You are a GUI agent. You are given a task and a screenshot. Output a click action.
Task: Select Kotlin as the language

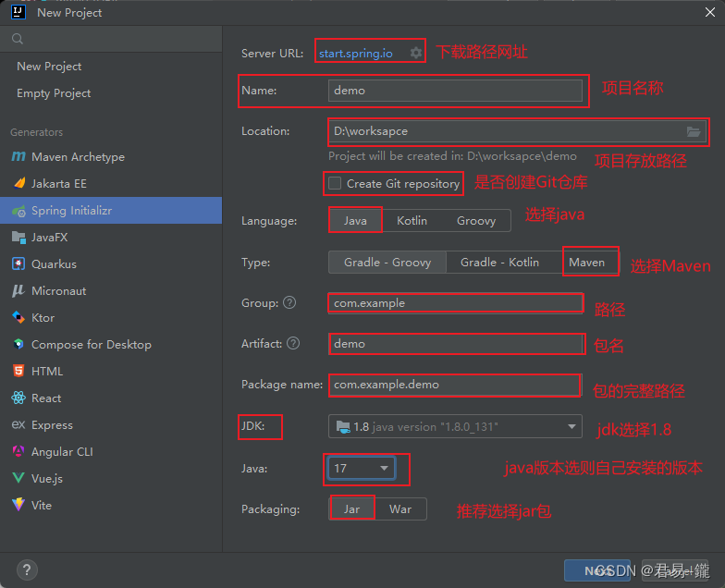tap(412, 220)
